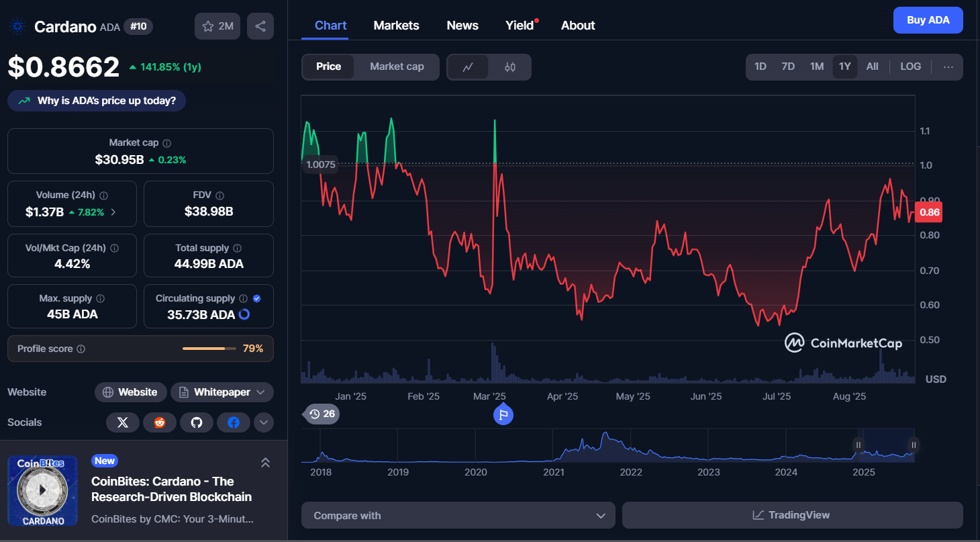
Task: Visit Cardano's Reddit via its icon
Action: point(160,422)
